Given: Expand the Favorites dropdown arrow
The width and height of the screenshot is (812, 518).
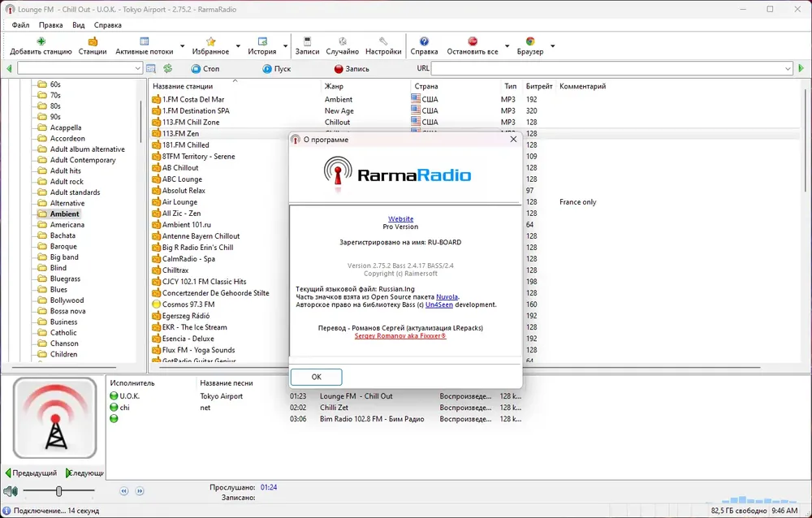Looking at the screenshot, I should coord(238,46).
